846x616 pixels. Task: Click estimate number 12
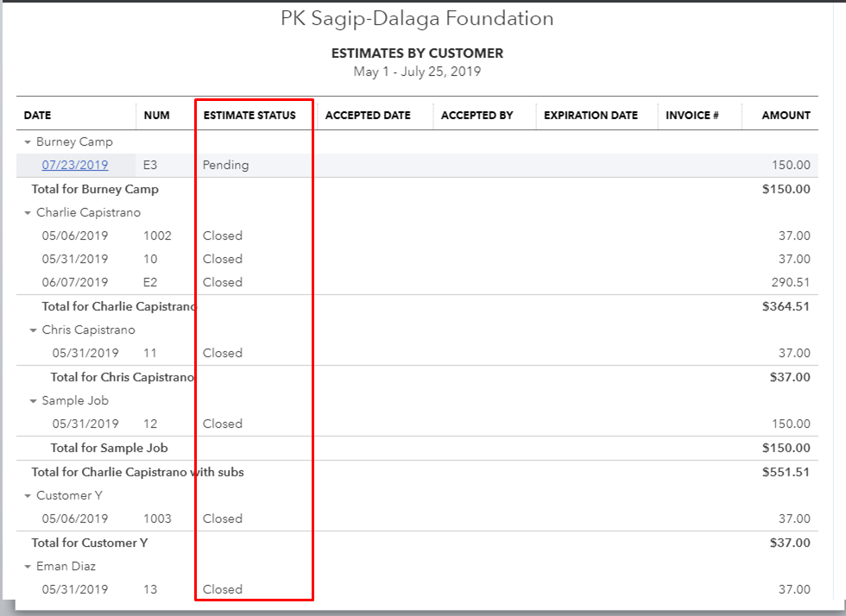coord(150,424)
